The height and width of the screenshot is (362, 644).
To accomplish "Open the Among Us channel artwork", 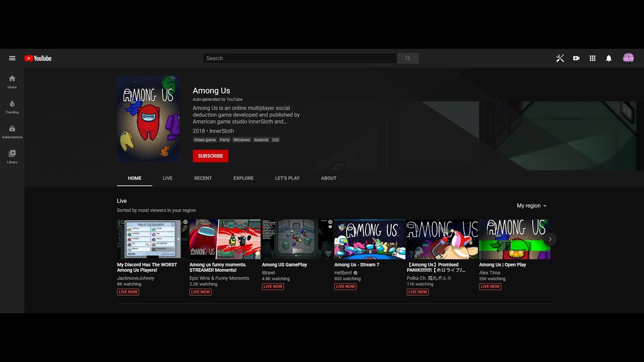I will click(x=148, y=119).
